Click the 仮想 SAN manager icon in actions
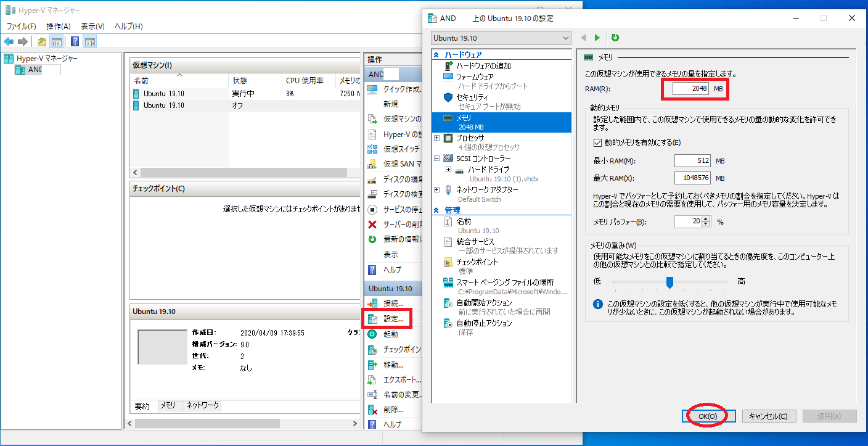 [x=372, y=164]
